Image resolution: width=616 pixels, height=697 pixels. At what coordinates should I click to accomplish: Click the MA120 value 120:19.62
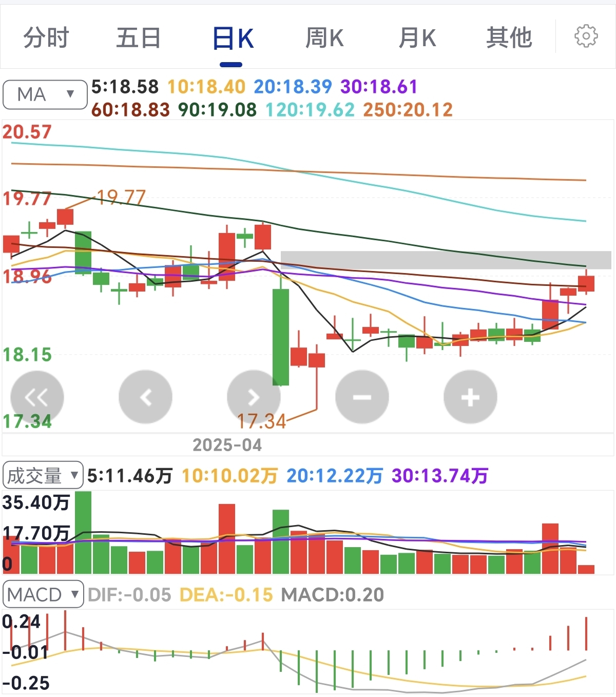pos(310,109)
